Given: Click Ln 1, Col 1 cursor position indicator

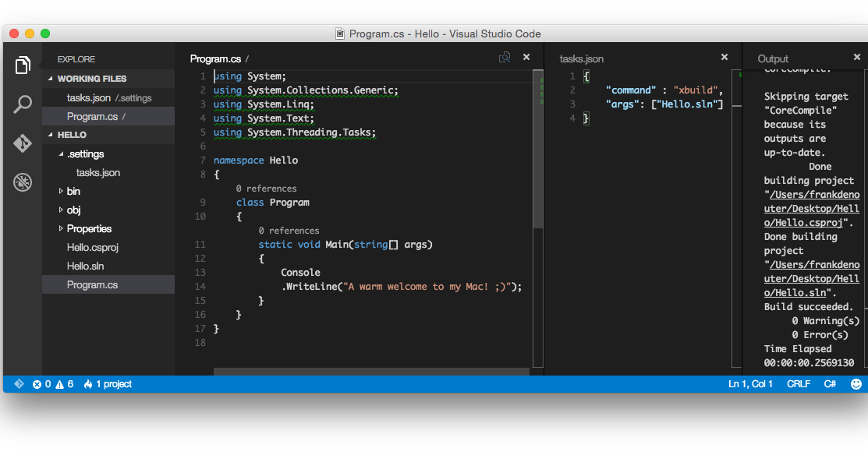Looking at the screenshot, I should (x=750, y=383).
